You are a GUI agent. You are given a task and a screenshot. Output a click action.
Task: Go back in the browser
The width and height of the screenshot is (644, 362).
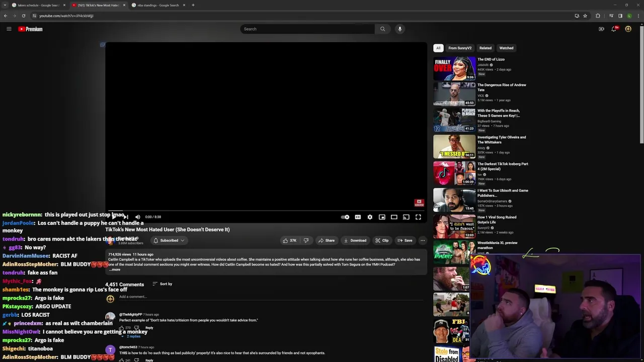(6, 16)
